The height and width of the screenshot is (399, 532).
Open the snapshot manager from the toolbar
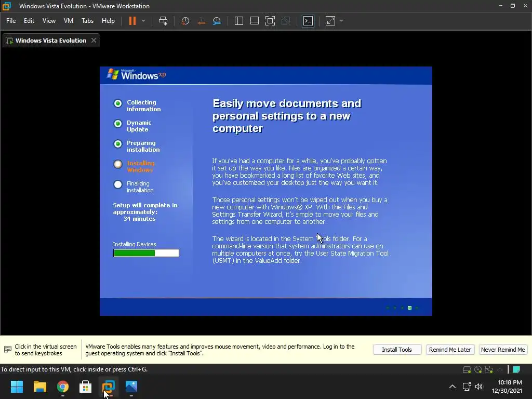pos(217,21)
